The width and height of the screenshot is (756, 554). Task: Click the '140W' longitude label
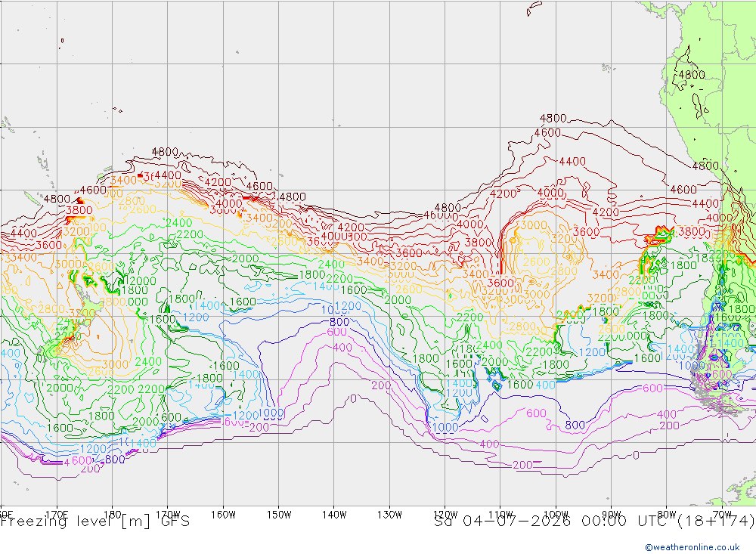pos(334,515)
